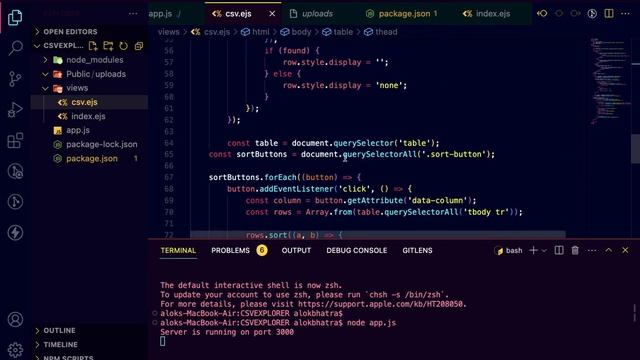Open the Search view in activity bar
The width and height of the screenshot is (640, 360).
click(x=15, y=48)
